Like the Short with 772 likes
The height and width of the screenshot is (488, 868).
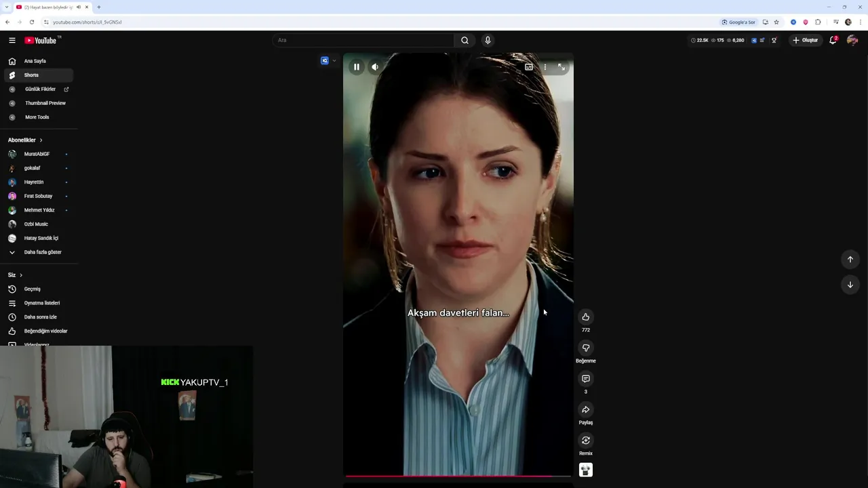586,317
